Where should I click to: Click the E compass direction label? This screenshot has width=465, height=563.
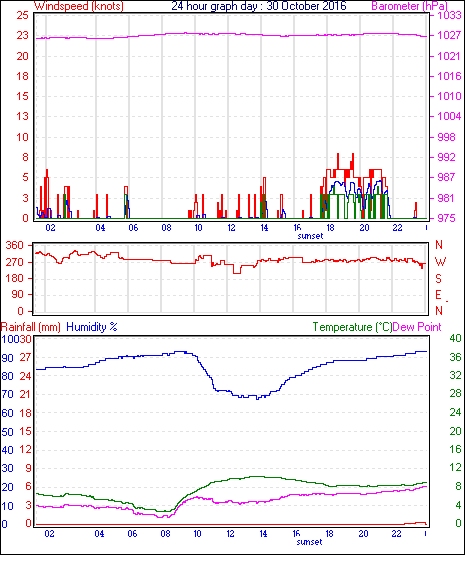pyautogui.click(x=438, y=295)
